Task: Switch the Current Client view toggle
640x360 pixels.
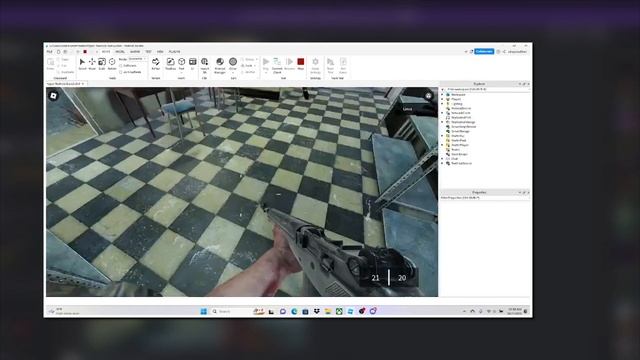Action: [277, 65]
